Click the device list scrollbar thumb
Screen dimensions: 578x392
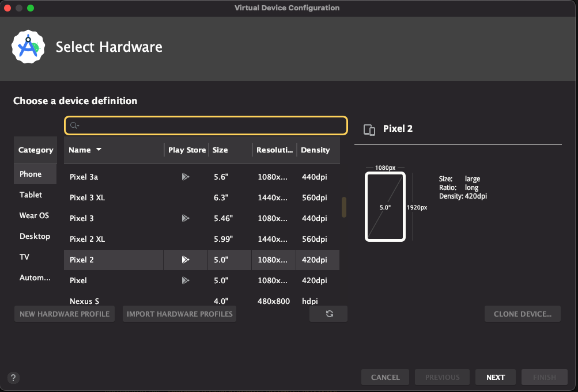[344, 207]
